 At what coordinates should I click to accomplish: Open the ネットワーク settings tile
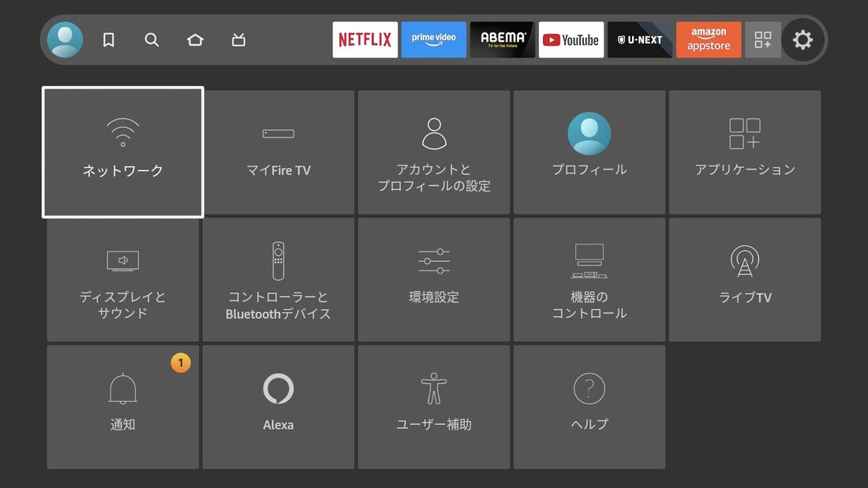122,151
